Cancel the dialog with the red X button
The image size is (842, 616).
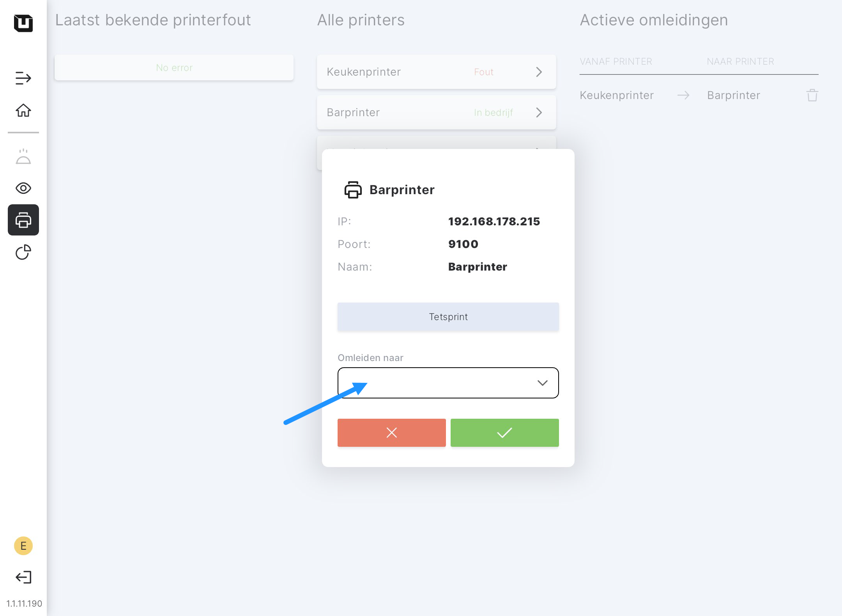click(391, 433)
